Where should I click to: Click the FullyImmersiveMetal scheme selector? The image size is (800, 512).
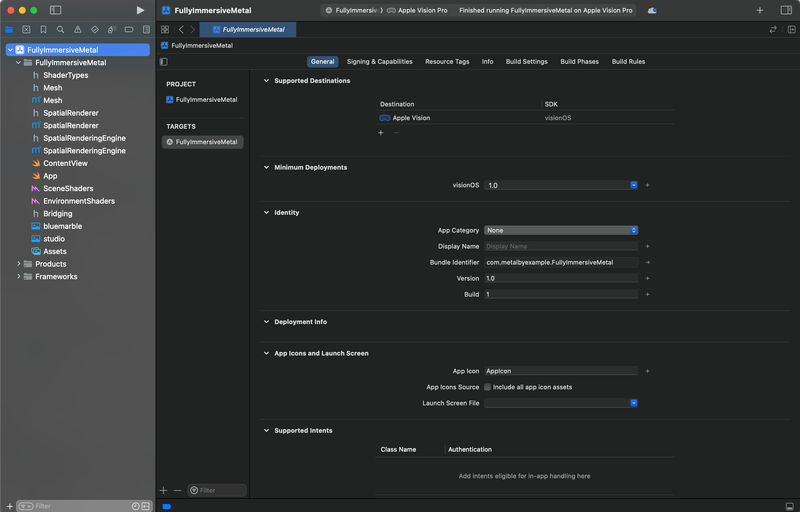coord(355,10)
